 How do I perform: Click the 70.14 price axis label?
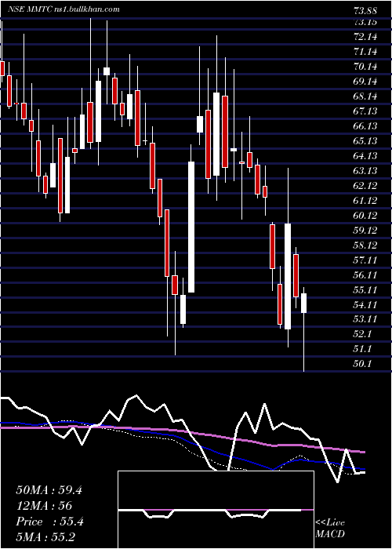[x=365, y=67]
